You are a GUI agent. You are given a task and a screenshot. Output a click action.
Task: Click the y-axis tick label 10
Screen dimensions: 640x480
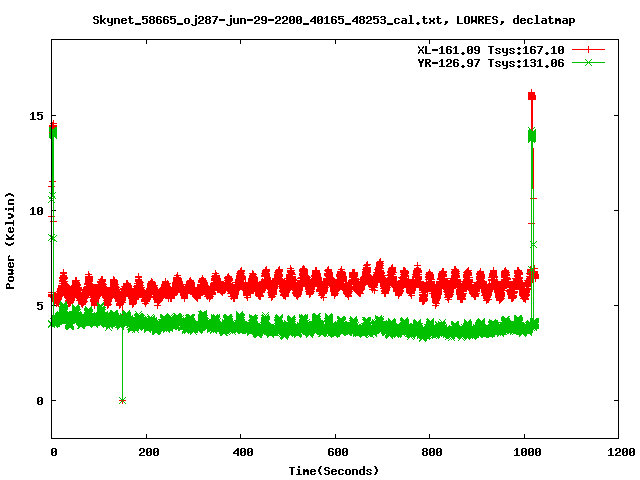[x=36, y=211]
